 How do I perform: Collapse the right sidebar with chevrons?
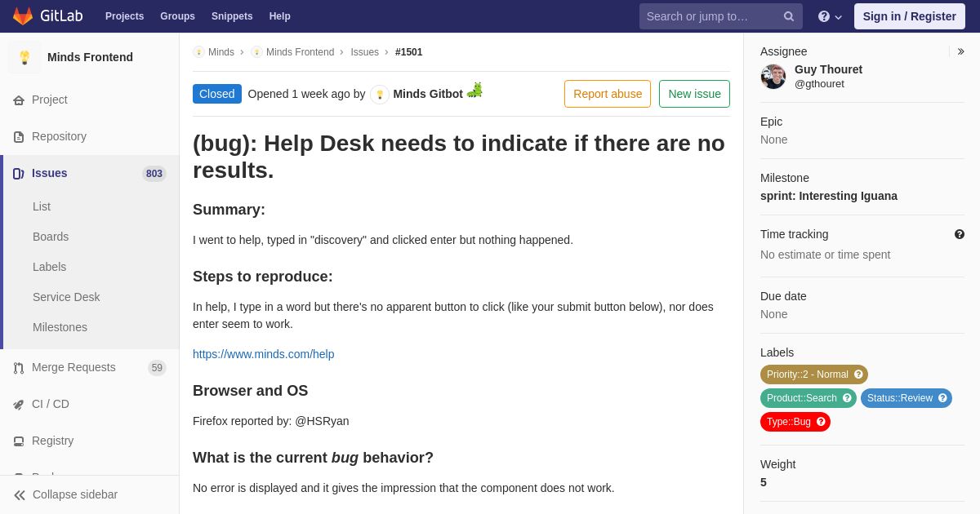[x=960, y=51]
